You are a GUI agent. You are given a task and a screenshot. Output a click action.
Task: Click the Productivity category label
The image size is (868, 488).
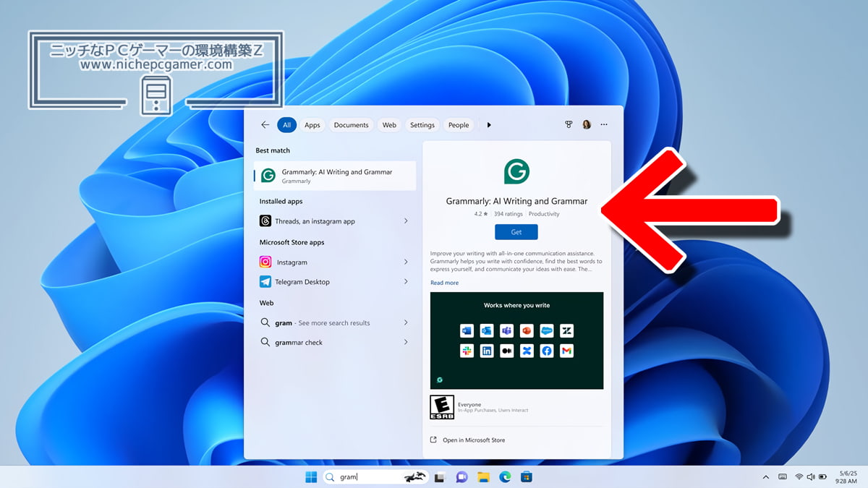[x=544, y=214]
